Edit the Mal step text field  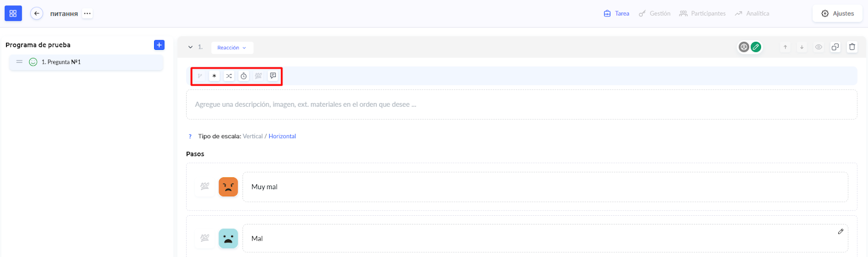point(545,239)
